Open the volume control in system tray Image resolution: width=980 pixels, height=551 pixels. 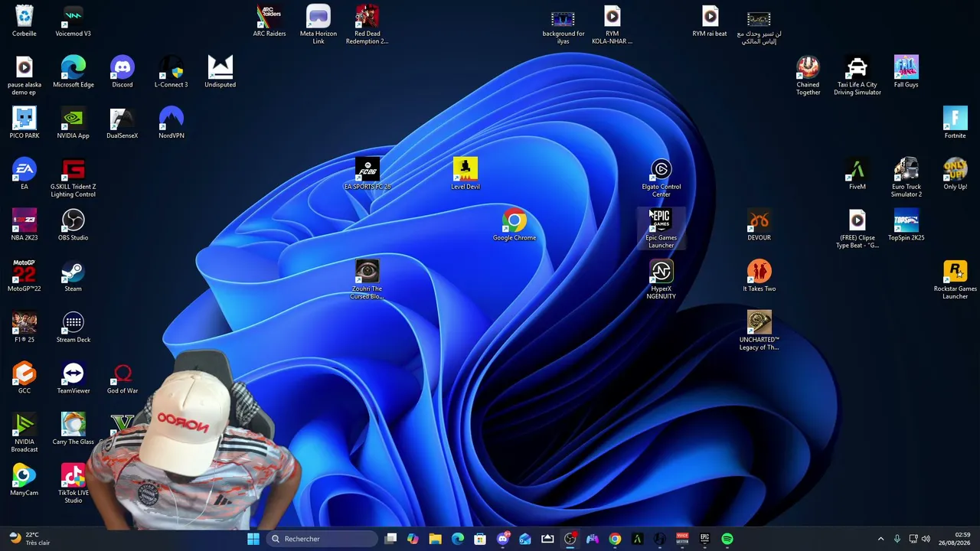pyautogui.click(x=926, y=539)
